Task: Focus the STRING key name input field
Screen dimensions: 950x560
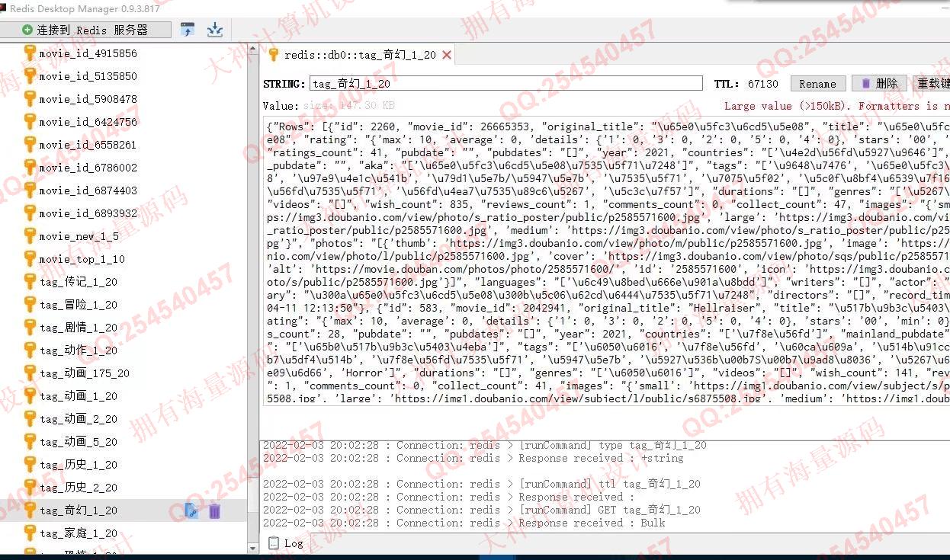Action: tap(505, 84)
